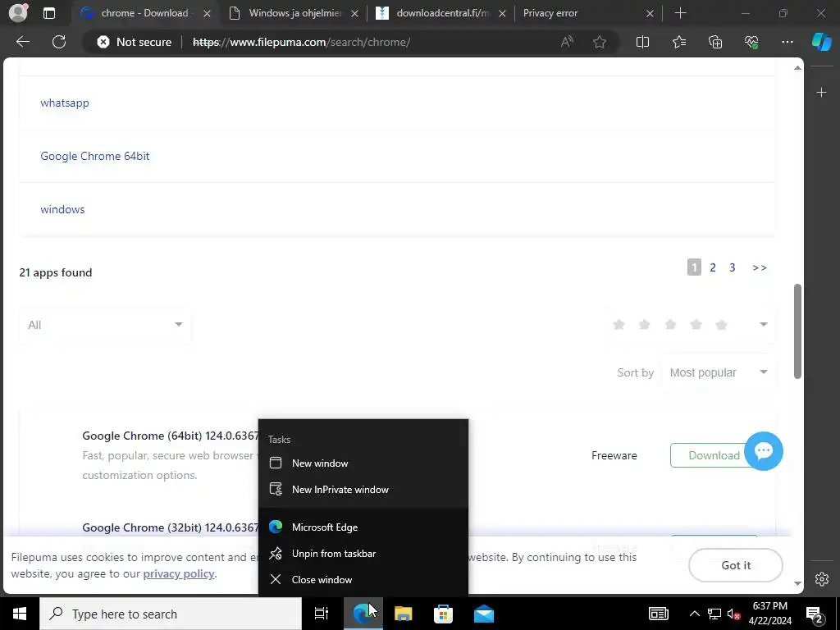
Task: Open Google Chrome (32bit) app title
Action: [171, 527]
